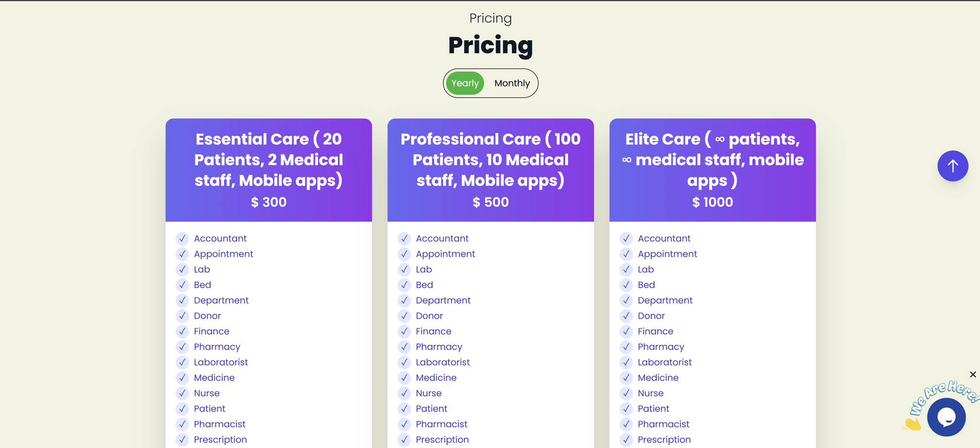Switch pricing to Monthly billing
The image size is (980, 448).
(x=512, y=83)
